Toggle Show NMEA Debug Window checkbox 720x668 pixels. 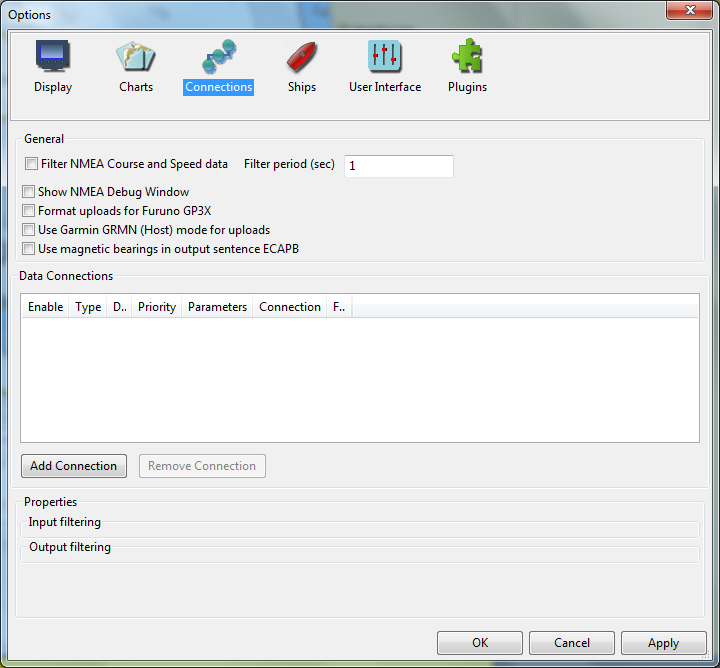click(x=29, y=192)
